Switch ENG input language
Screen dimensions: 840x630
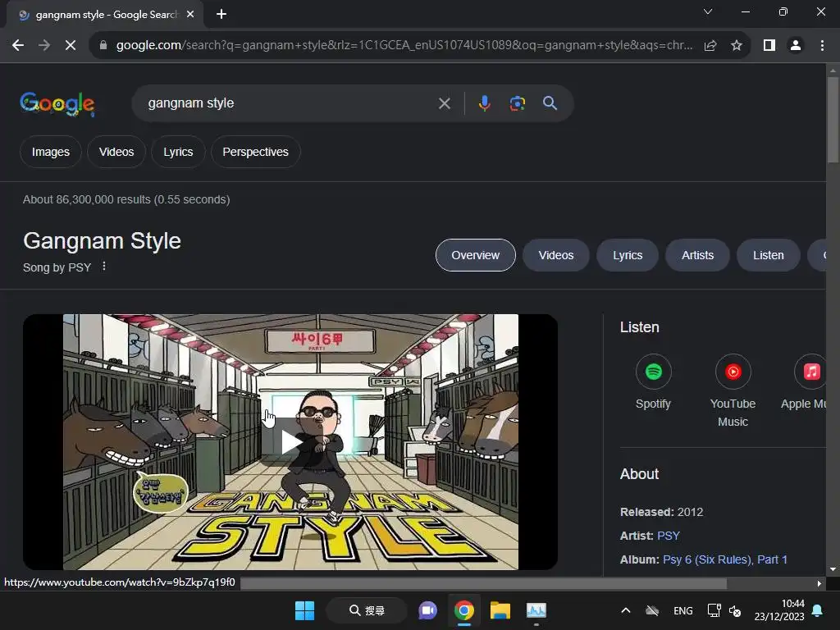tap(683, 610)
